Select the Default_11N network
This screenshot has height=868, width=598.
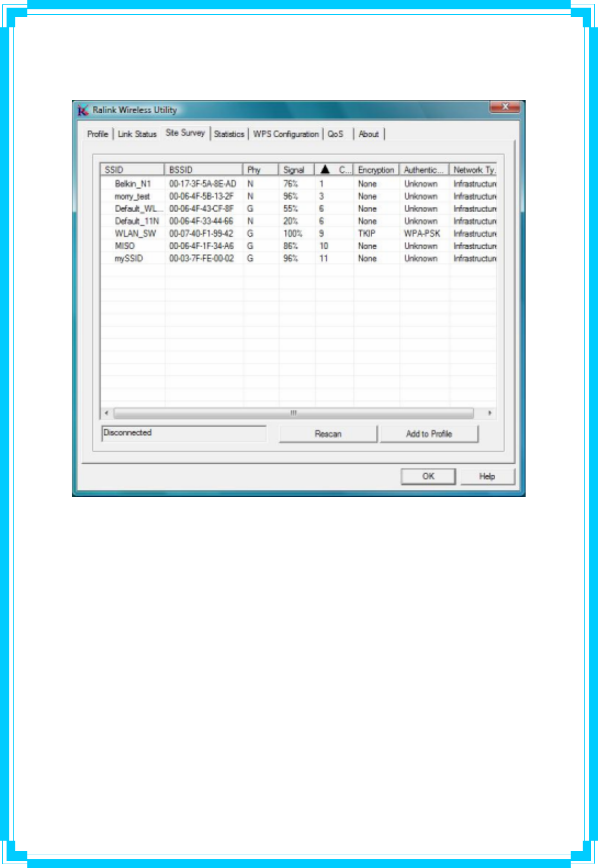[x=298, y=221]
